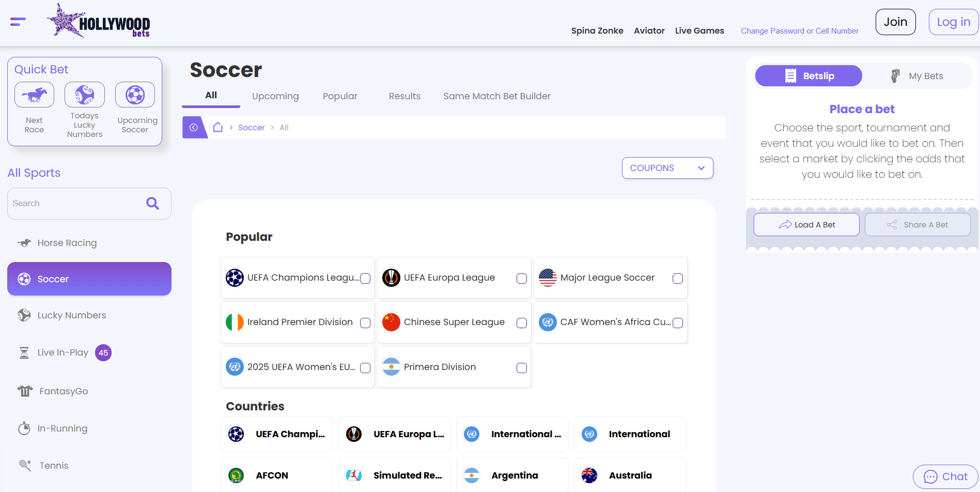Open the UEFA Europa L... country tile
Viewport: 980px width, 492px height.
tap(395, 434)
